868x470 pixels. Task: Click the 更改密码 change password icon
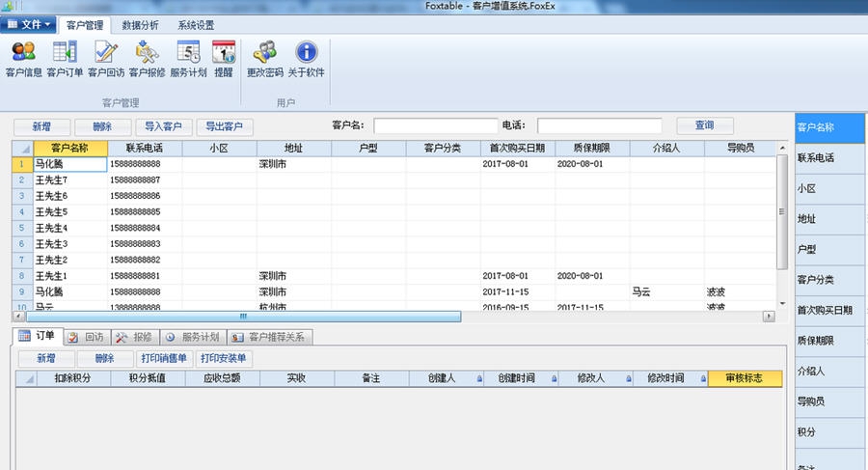coord(264,58)
